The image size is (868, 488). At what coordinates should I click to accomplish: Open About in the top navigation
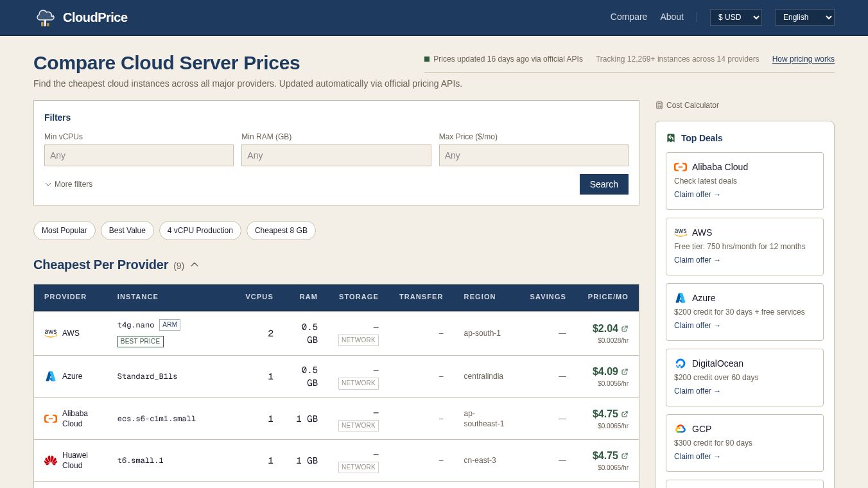click(x=672, y=17)
